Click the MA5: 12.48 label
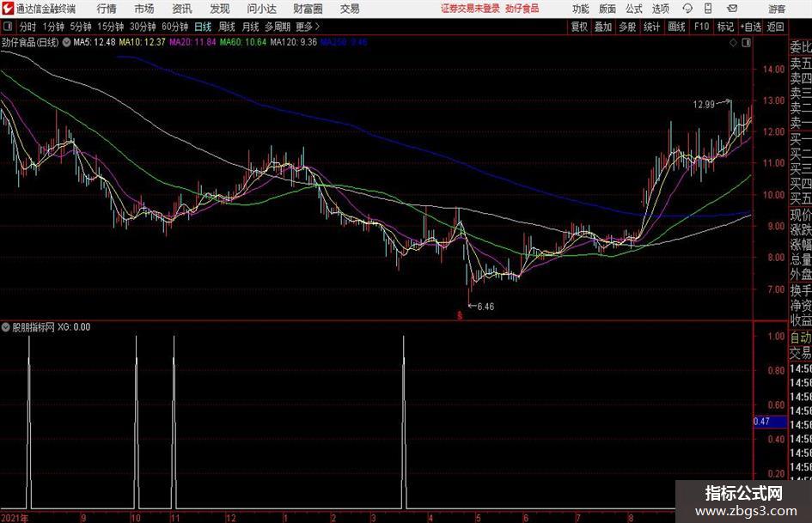 point(95,42)
